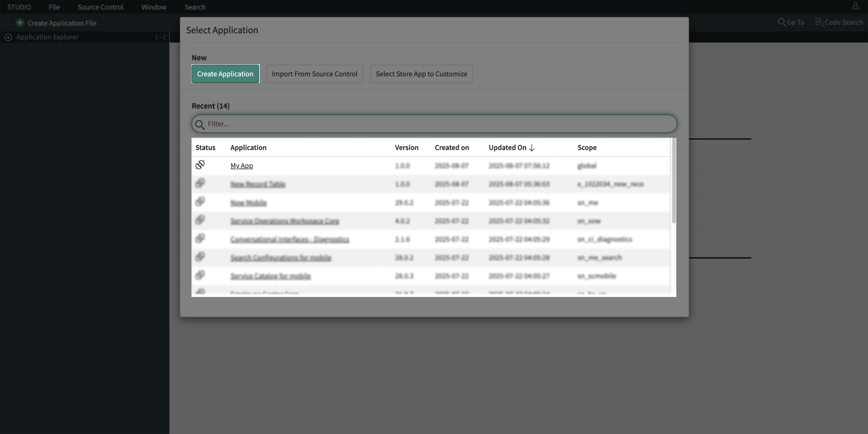
Task: Click the green plus Create Application File icon
Action: [x=20, y=23]
